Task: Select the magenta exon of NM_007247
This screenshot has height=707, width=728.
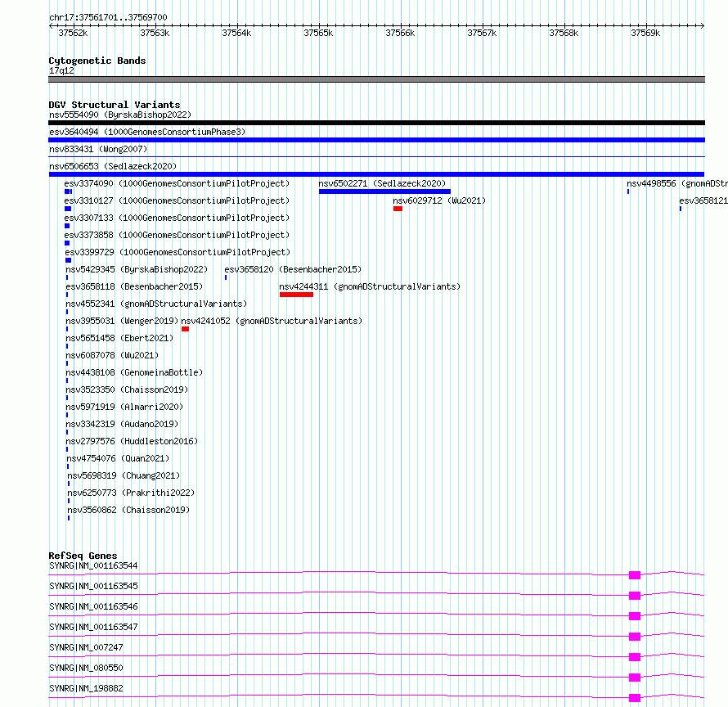Action: coord(635,657)
